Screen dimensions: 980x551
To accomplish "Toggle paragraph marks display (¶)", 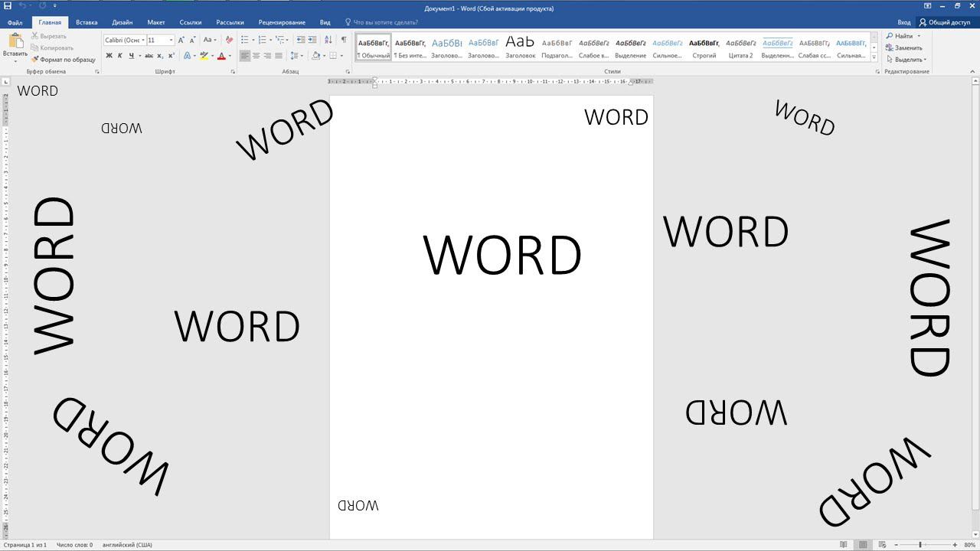I will pyautogui.click(x=344, y=40).
